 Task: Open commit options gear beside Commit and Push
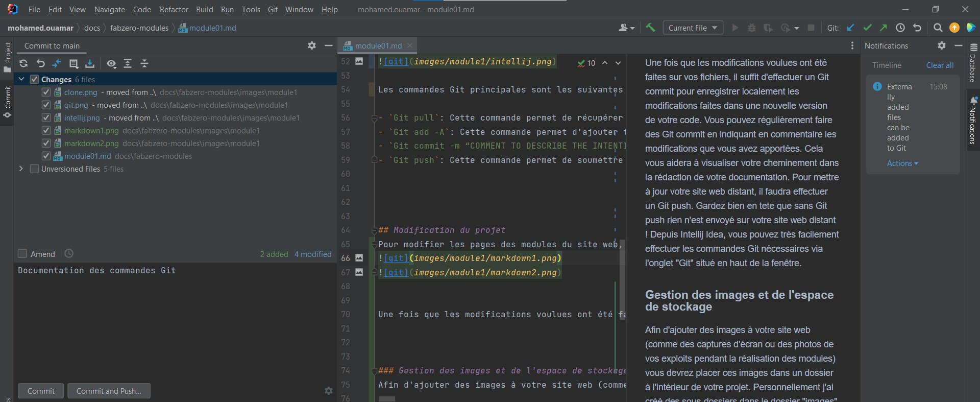point(329,391)
